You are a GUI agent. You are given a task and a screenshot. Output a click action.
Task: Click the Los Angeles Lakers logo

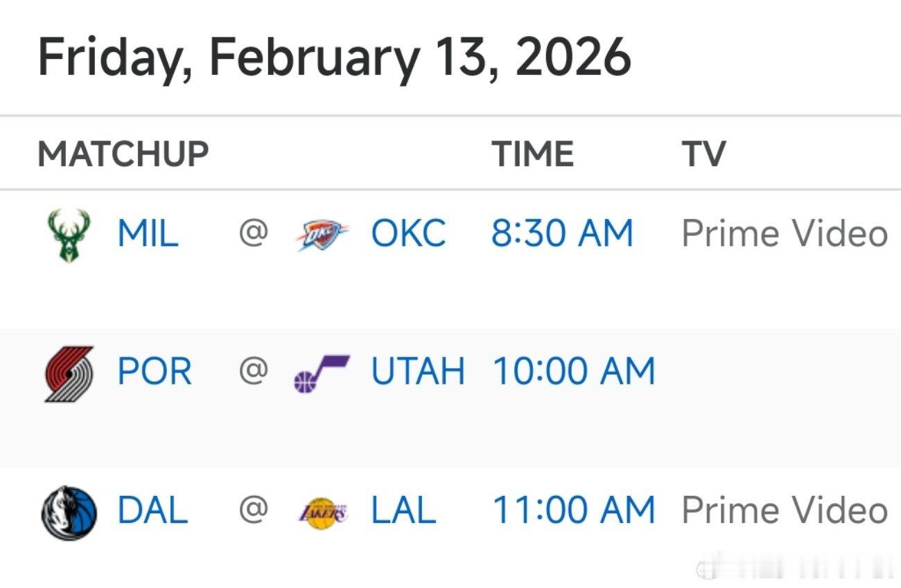(x=322, y=513)
